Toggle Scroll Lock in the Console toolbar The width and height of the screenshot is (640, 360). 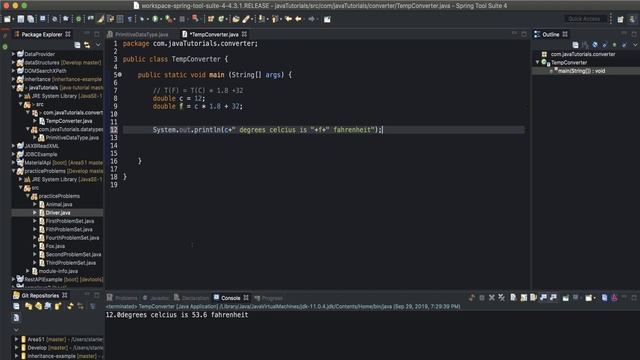[x=524, y=298]
